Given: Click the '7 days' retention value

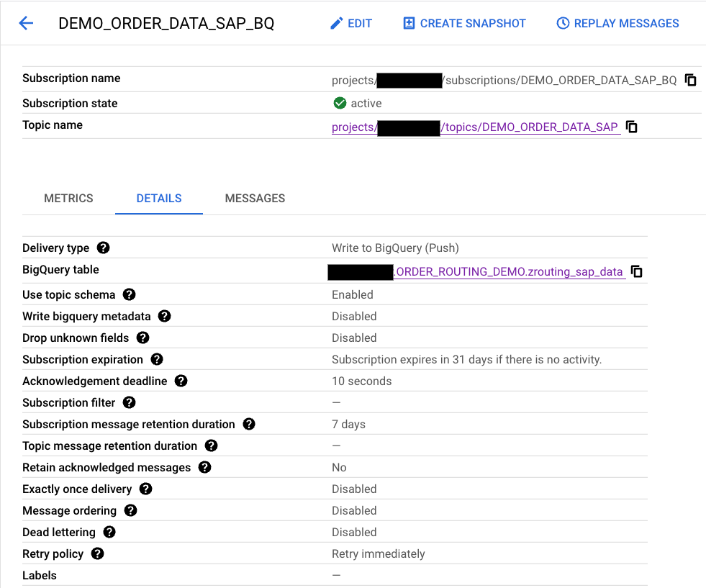Looking at the screenshot, I should pos(348,425).
